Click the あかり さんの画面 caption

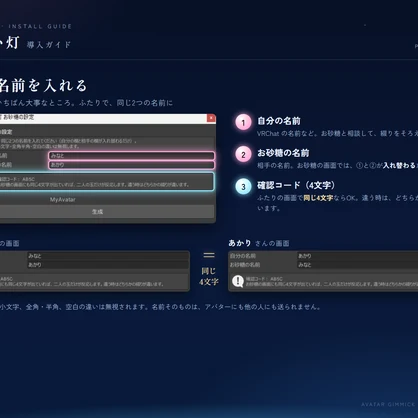tap(259, 243)
